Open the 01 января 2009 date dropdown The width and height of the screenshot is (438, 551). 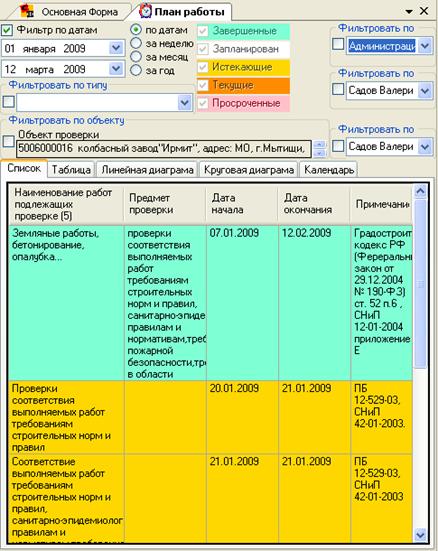click(x=116, y=48)
